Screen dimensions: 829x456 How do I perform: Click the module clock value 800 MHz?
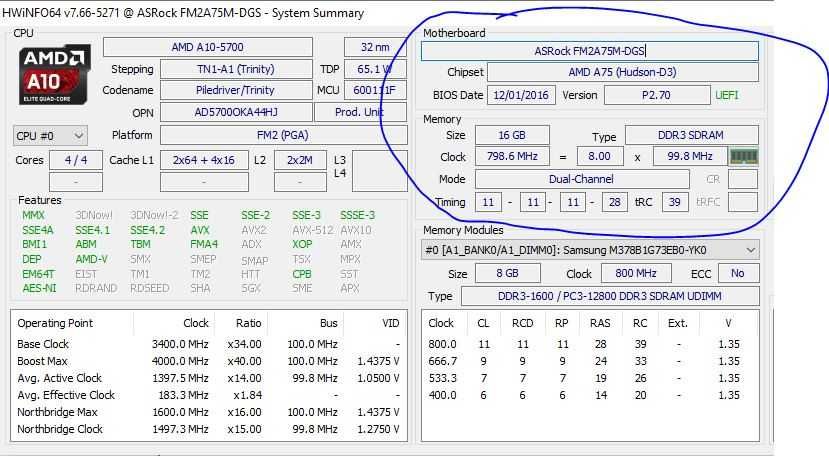tap(636, 273)
